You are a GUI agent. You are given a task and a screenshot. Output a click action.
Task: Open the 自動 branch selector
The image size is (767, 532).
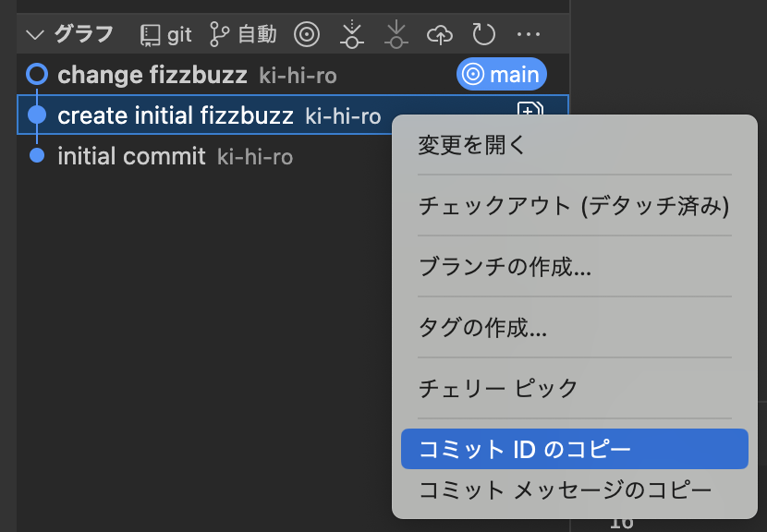pos(243,35)
